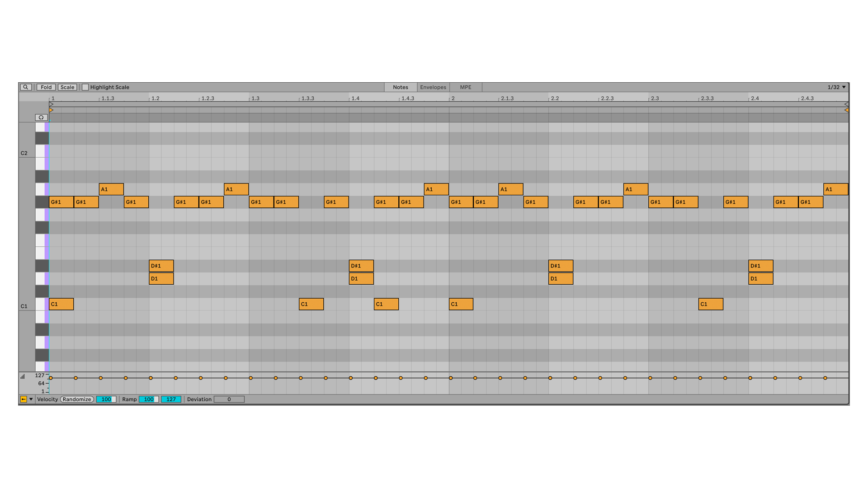Select the C1 note at bar 2 start
The image size is (868, 488).
(461, 304)
